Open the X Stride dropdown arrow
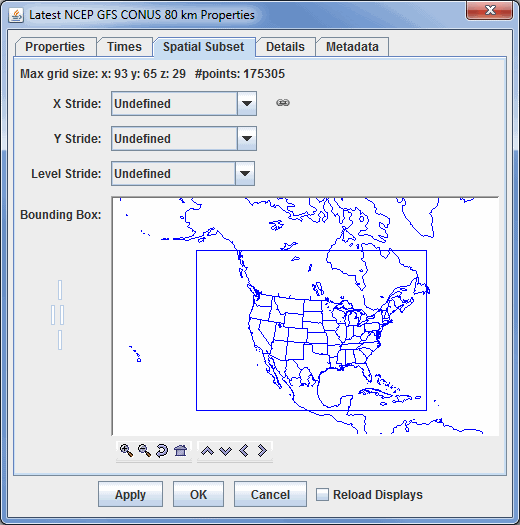Image resolution: width=520 pixels, height=525 pixels. [x=247, y=103]
